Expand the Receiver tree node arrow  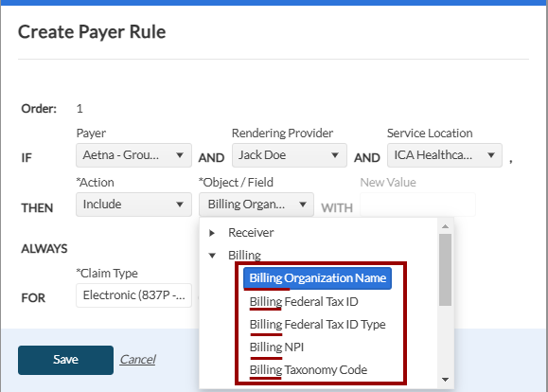pyautogui.click(x=212, y=233)
